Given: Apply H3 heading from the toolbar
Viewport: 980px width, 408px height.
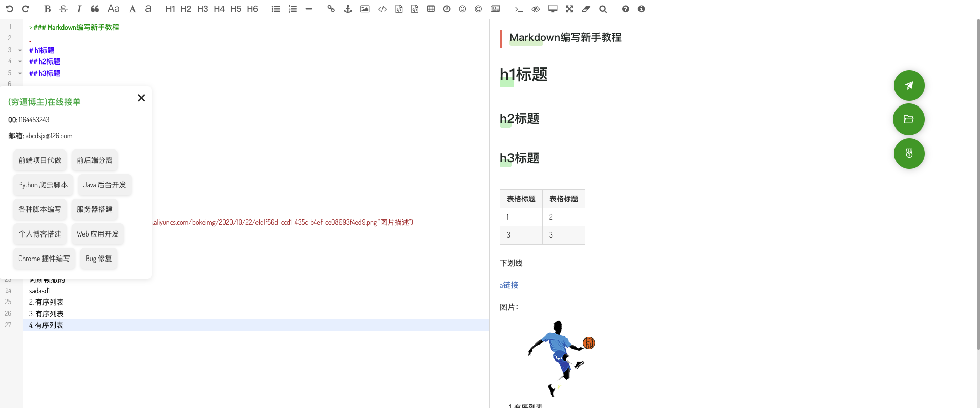Looking at the screenshot, I should [202, 9].
